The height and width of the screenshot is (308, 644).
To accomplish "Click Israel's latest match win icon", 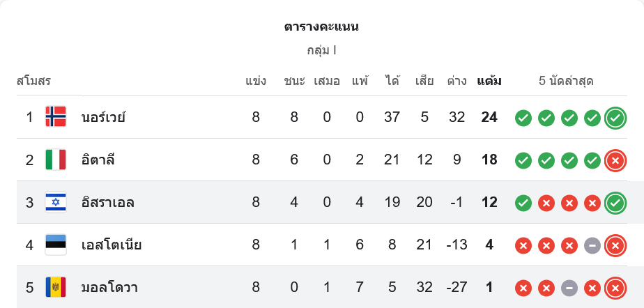I will pos(615,203).
